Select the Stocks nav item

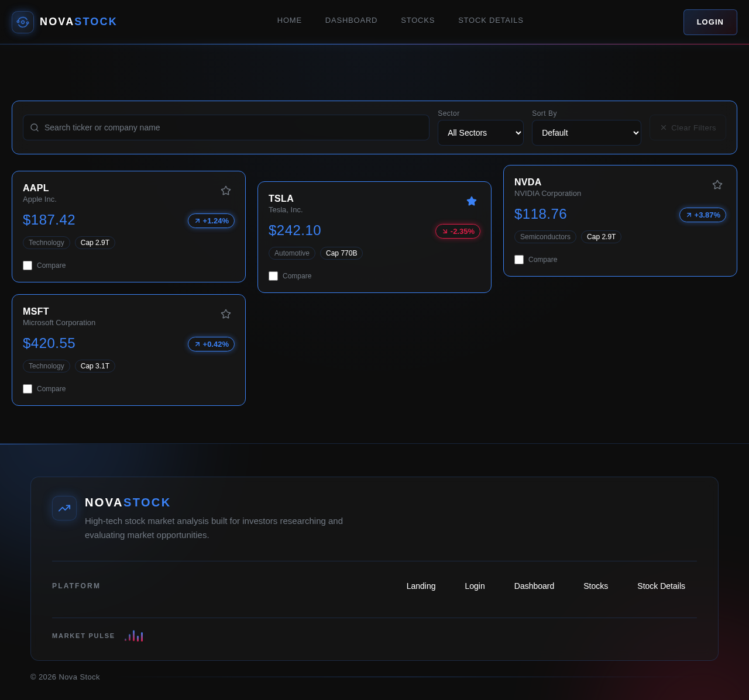418,20
